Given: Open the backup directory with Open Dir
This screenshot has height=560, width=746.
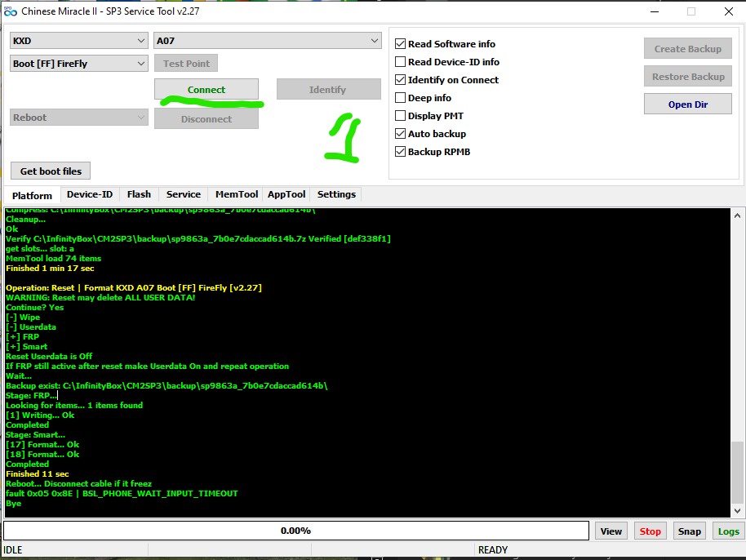Looking at the screenshot, I should [687, 104].
